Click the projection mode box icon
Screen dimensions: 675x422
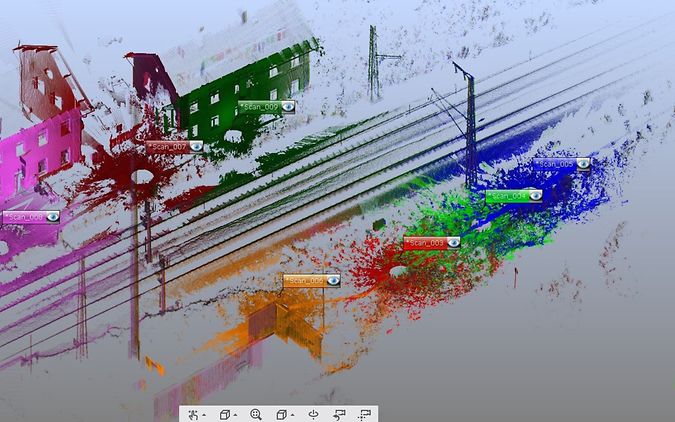pos(282,414)
